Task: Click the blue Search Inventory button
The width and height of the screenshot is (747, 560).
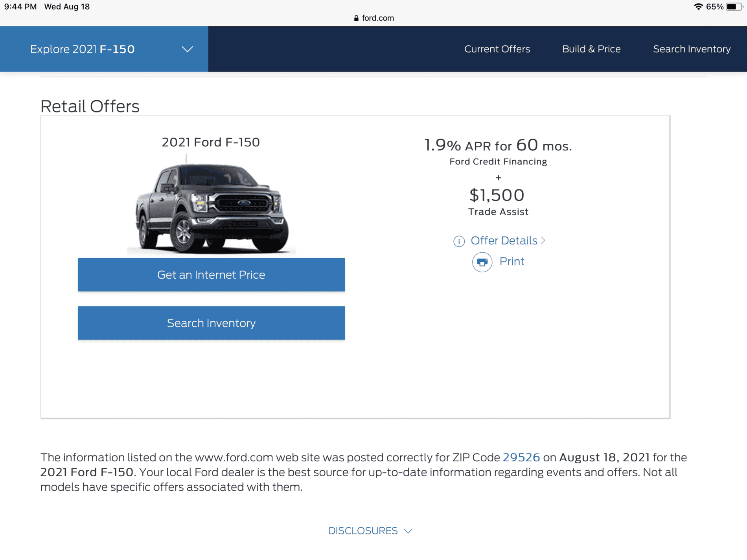Action: coord(211,323)
